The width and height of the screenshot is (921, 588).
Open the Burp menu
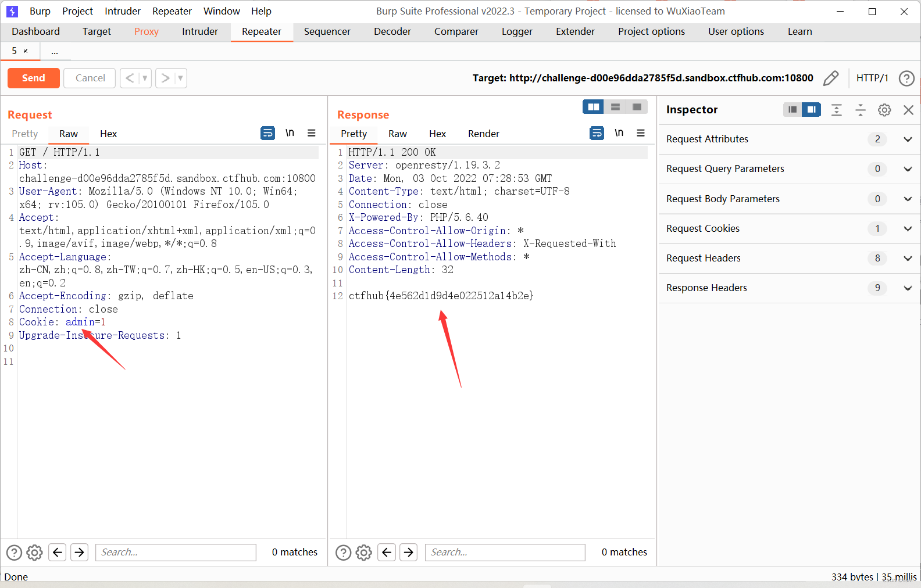[x=40, y=11]
